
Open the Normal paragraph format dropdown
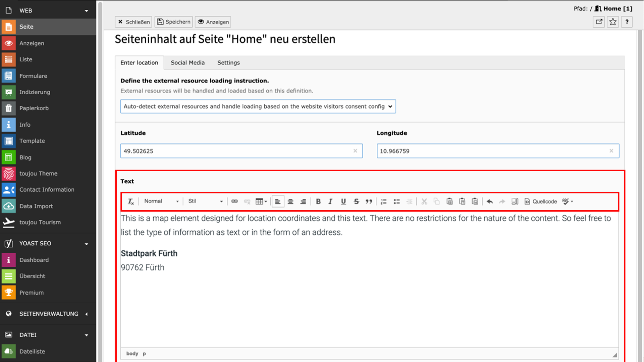click(x=161, y=201)
